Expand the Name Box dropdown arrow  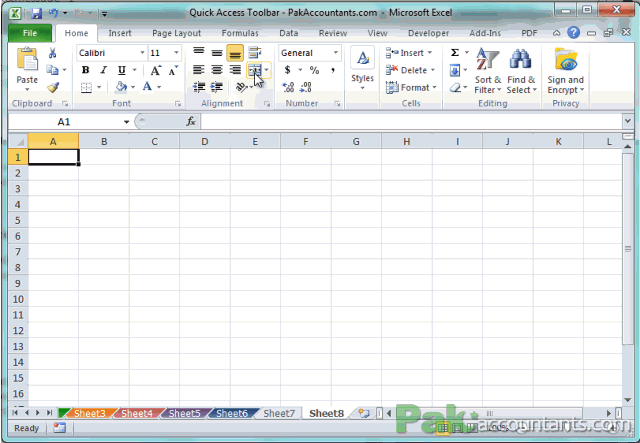tap(127, 122)
